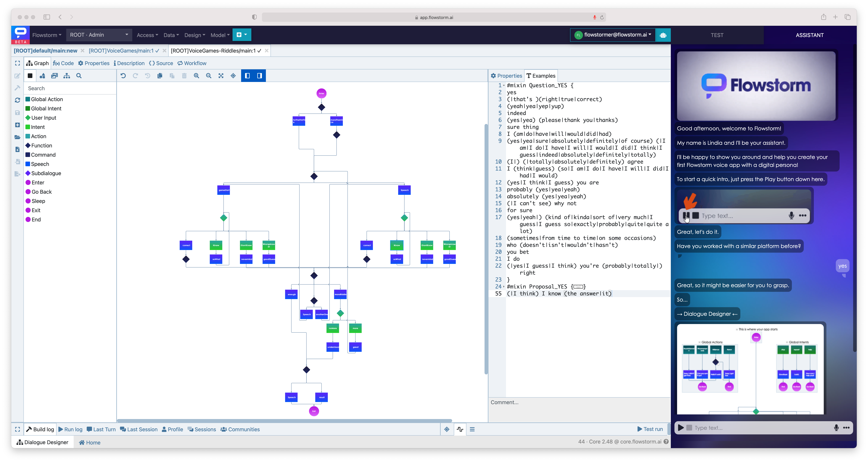This screenshot has width=868, height=462.
Task: Click the chatbot robot icon in header
Action: tap(663, 35)
